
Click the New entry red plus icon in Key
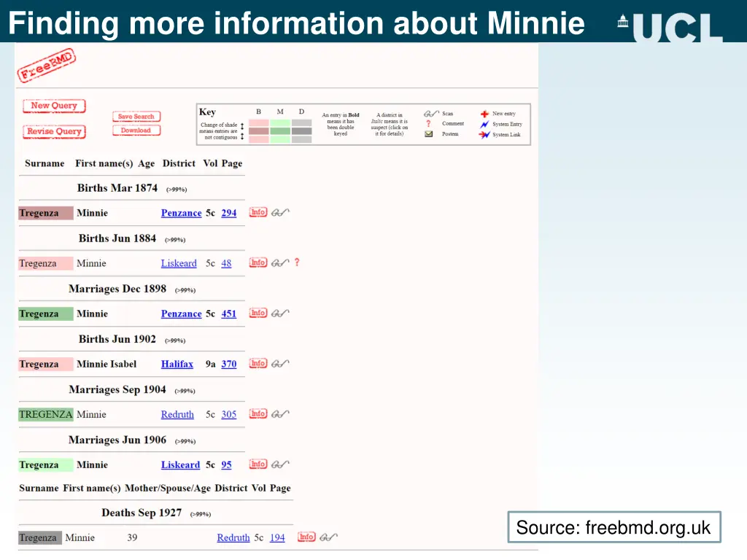pos(484,114)
